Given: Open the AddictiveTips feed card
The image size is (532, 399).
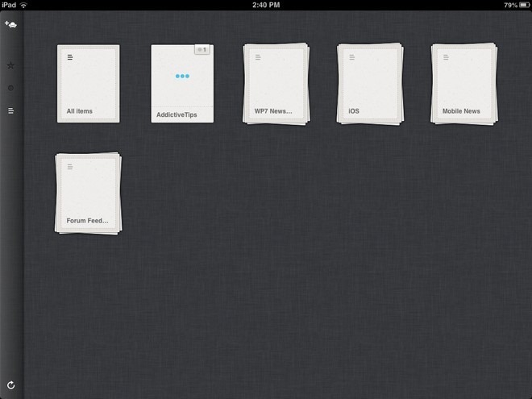Looking at the screenshot, I should [x=182, y=84].
